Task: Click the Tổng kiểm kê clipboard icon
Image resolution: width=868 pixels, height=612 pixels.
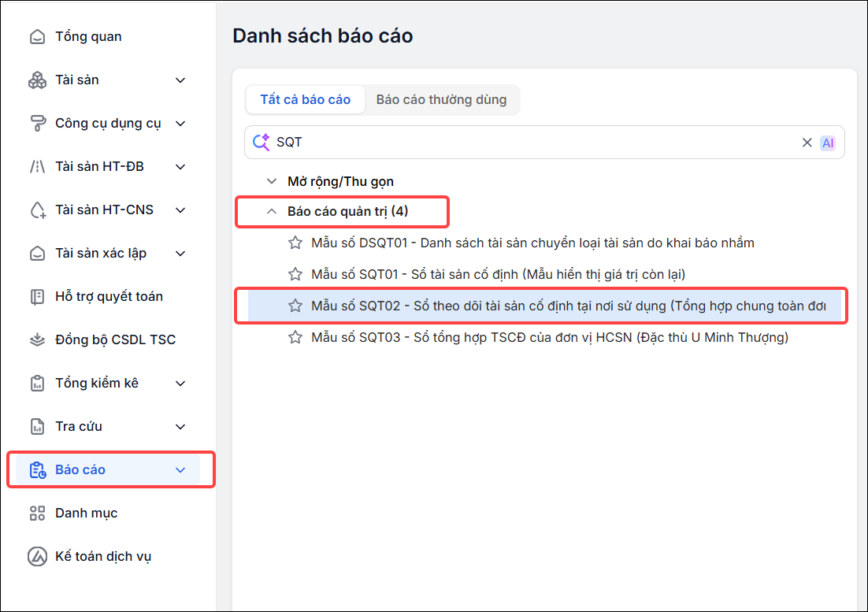Action: (37, 383)
